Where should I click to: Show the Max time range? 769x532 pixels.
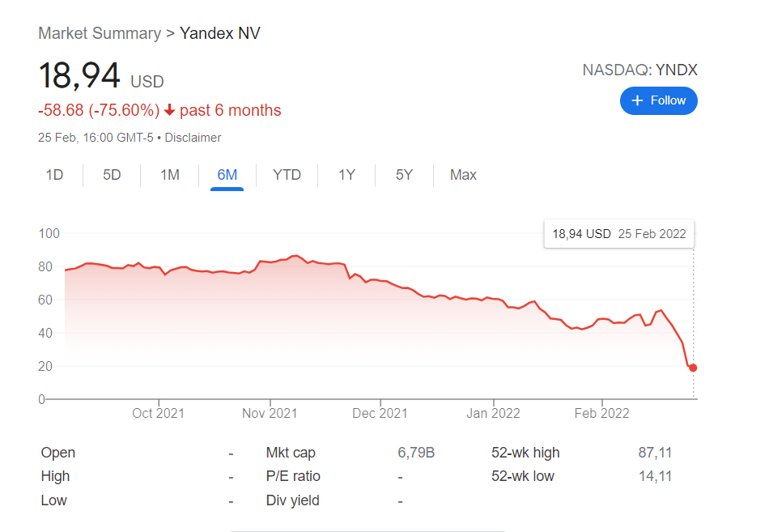[463, 175]
